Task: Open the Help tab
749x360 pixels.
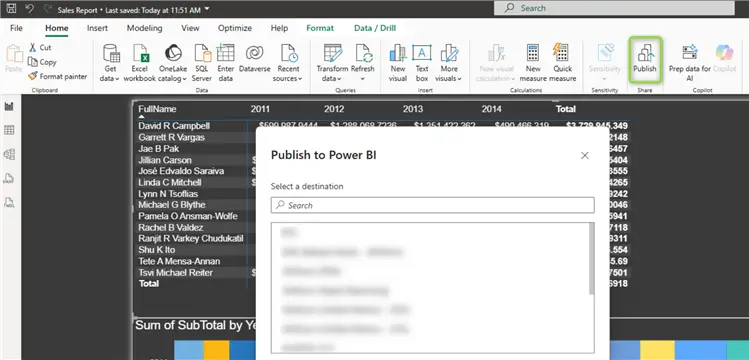Action: click(x=279, y=28)
